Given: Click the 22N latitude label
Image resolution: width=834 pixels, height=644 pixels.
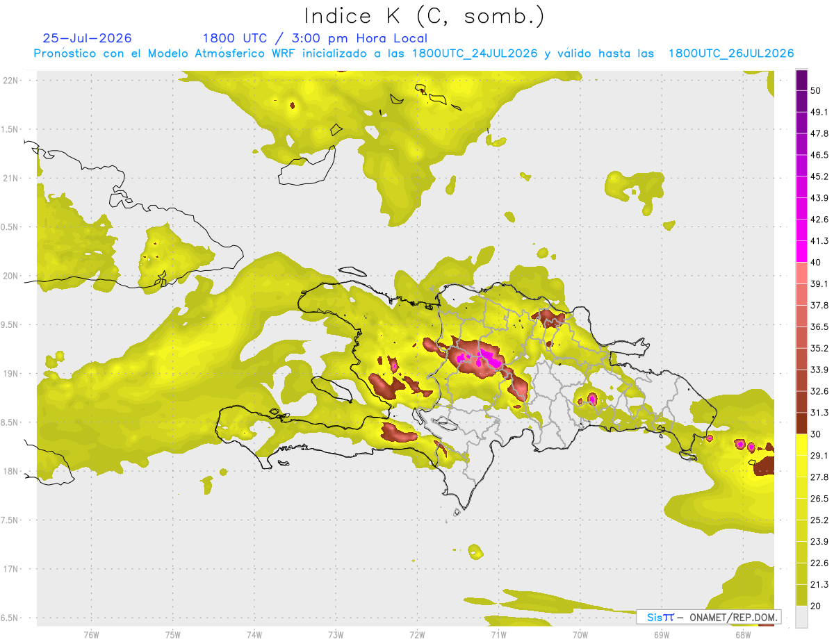Looking at the screenshot, I should point(10,81).
